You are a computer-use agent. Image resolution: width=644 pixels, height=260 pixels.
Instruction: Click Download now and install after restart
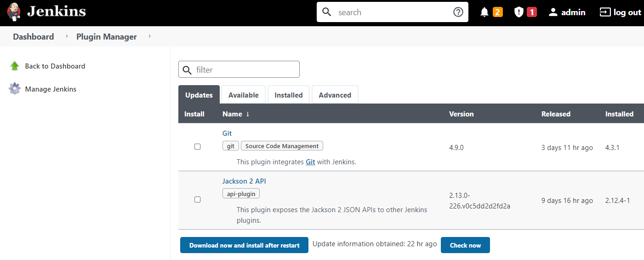244,245
